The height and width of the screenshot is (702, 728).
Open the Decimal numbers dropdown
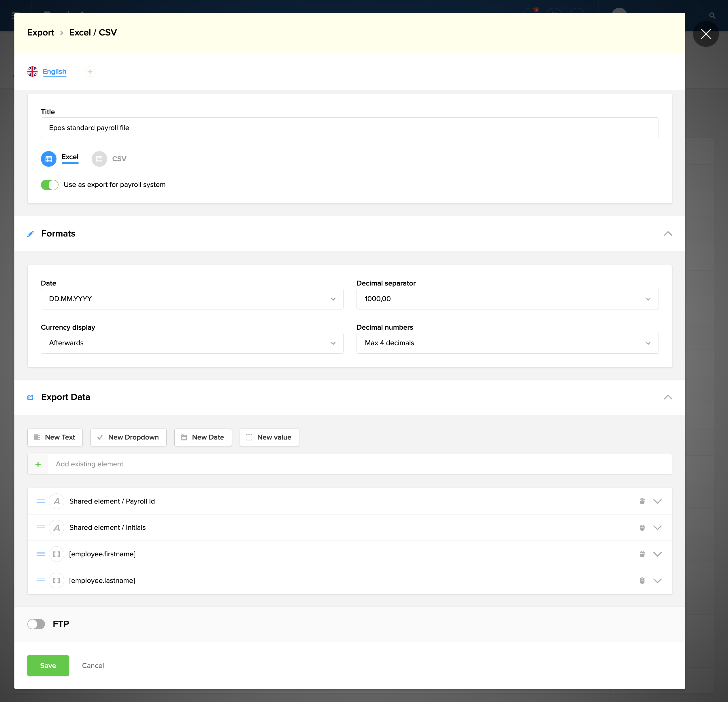(507, 343)
